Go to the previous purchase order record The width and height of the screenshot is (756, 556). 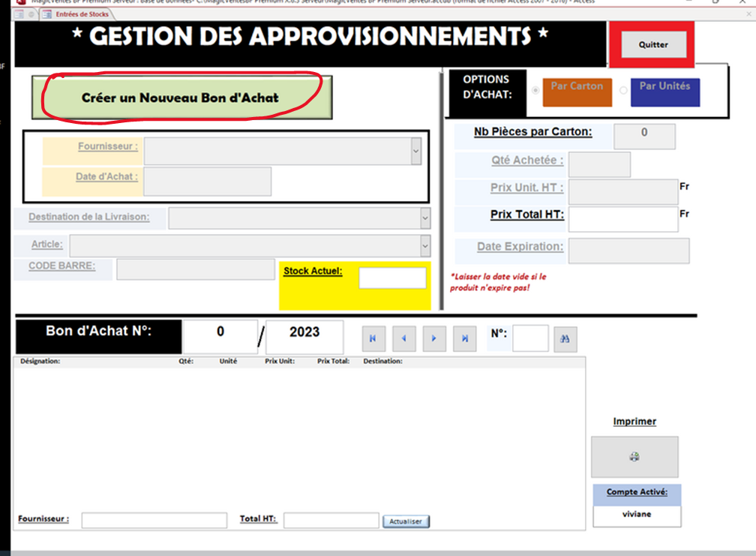[x=403, y=339]
